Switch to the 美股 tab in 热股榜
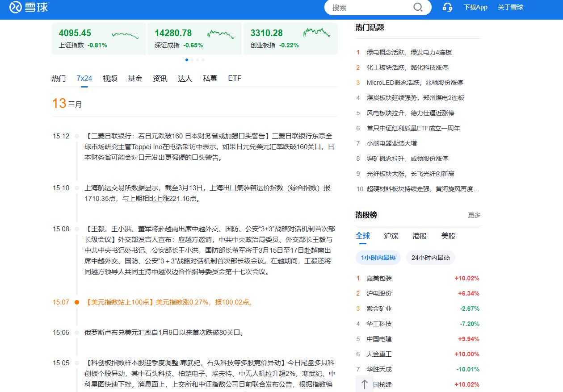Image resolution: width=563 pixels, height=392 pixels. point(448,236)
